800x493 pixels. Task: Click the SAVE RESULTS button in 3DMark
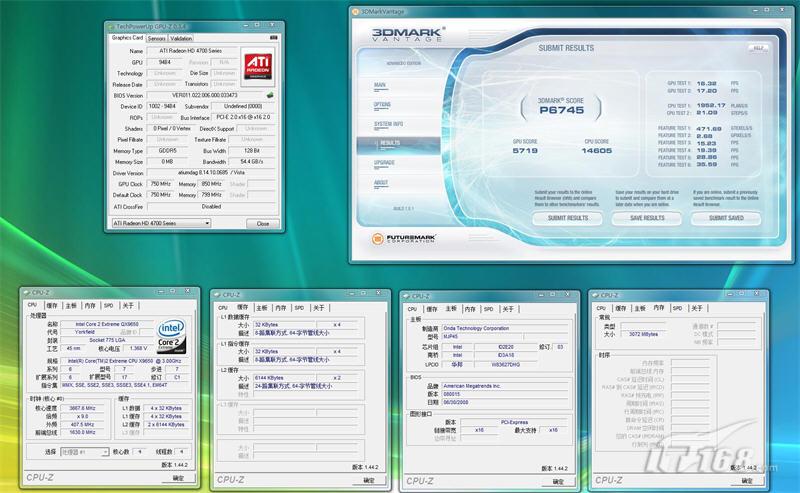pos(647,218)
